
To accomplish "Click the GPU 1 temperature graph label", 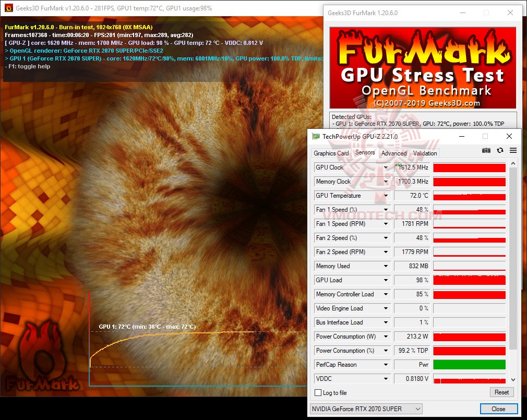I will click(x=147, y=327).
